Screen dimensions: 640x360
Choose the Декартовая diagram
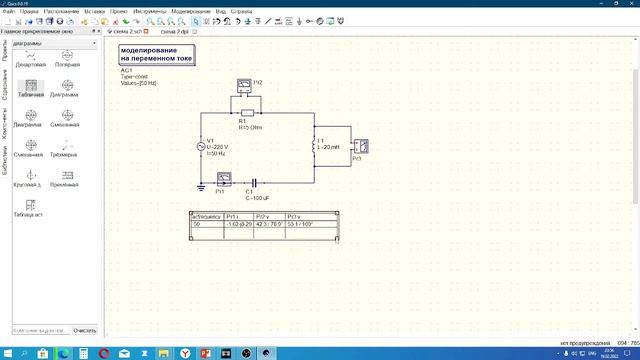point(31,59)
